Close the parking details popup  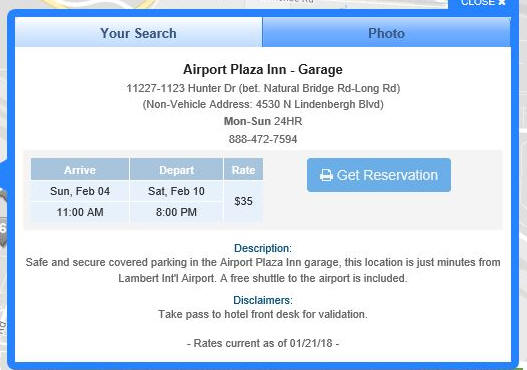(483, 3)
